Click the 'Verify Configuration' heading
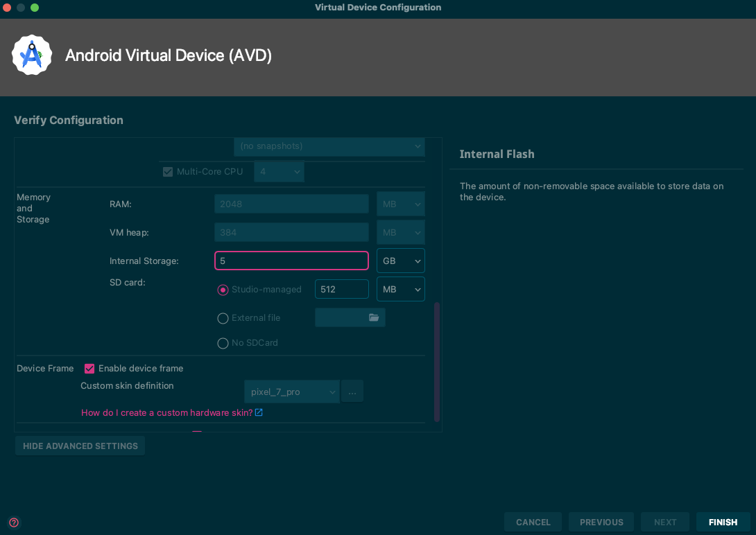 click(x=69, y=121)
